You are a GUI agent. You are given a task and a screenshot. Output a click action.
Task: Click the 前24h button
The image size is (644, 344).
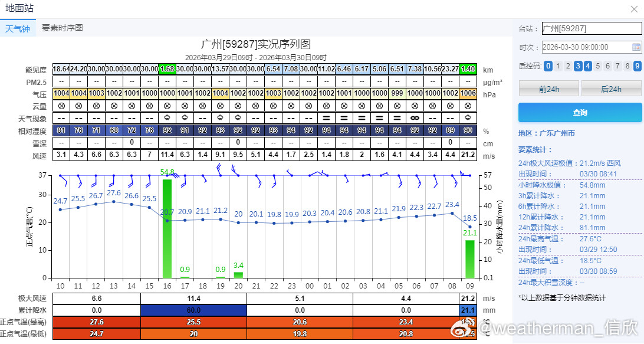point(549,89)
